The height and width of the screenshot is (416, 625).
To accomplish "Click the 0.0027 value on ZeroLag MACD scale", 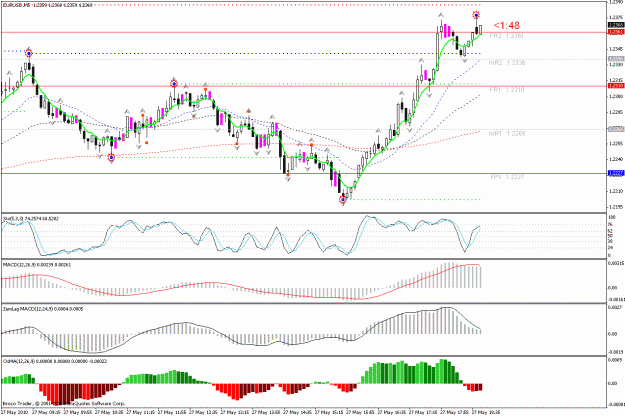I will point(613,307).
